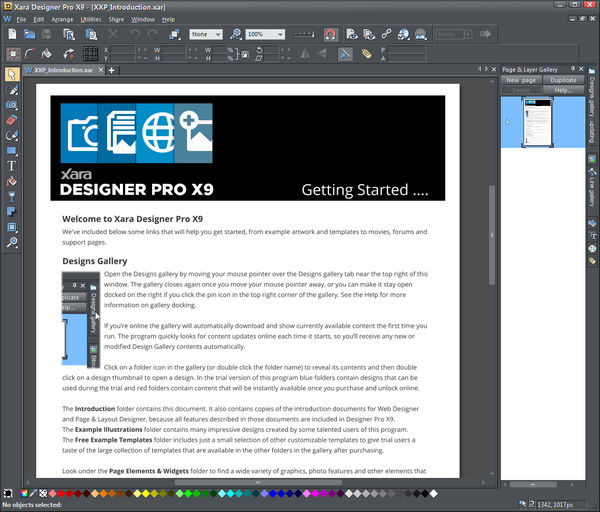600x512 pixels.
Task: Open the Designs gallery side tab
Action: click(592, 105)
